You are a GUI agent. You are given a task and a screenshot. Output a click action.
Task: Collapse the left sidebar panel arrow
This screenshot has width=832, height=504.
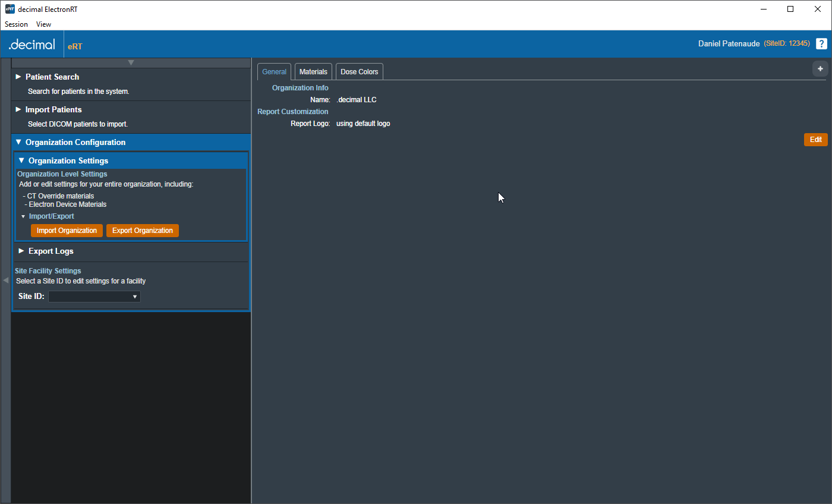tap(5, 280)
